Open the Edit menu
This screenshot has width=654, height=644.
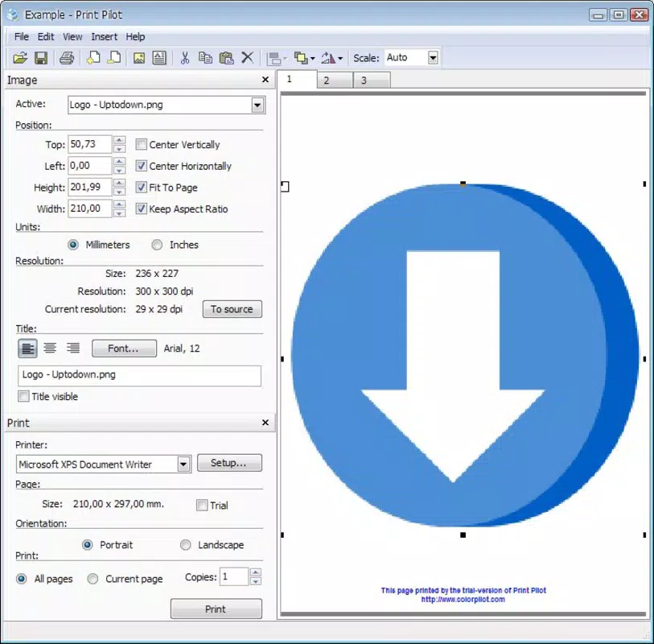click(46, 37)
